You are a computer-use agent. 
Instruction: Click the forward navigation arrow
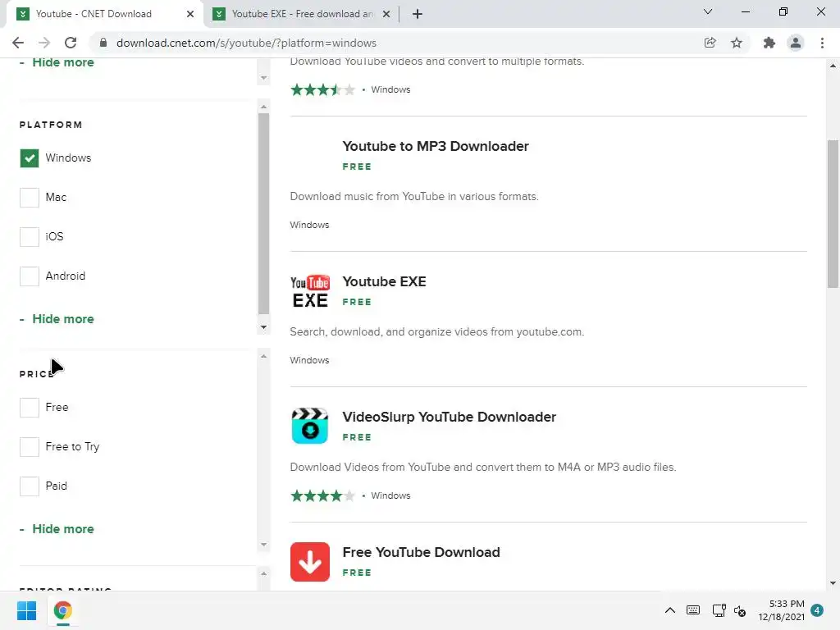44,43
